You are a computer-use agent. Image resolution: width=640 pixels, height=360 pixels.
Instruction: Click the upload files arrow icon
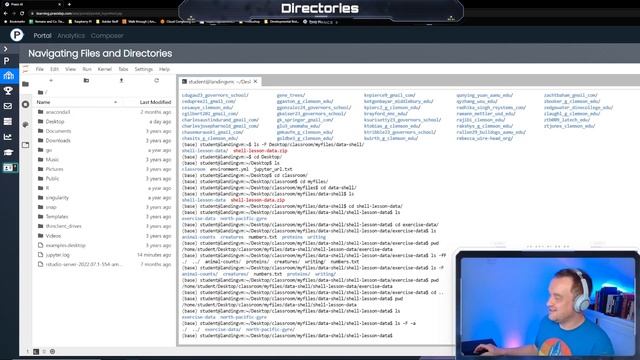[x=121, y=80]
